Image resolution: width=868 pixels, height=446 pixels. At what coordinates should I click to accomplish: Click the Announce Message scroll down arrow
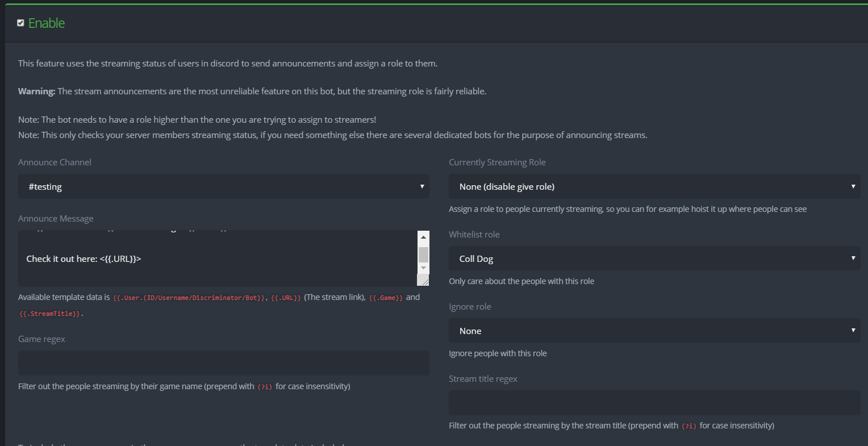click(423, 268)
